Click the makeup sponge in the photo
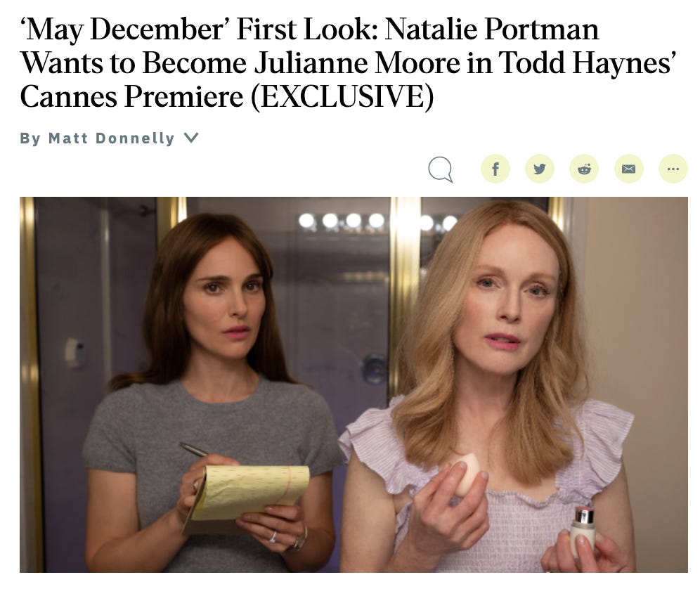This screenshot has height=589, width=700. click(x=466, y=474)
